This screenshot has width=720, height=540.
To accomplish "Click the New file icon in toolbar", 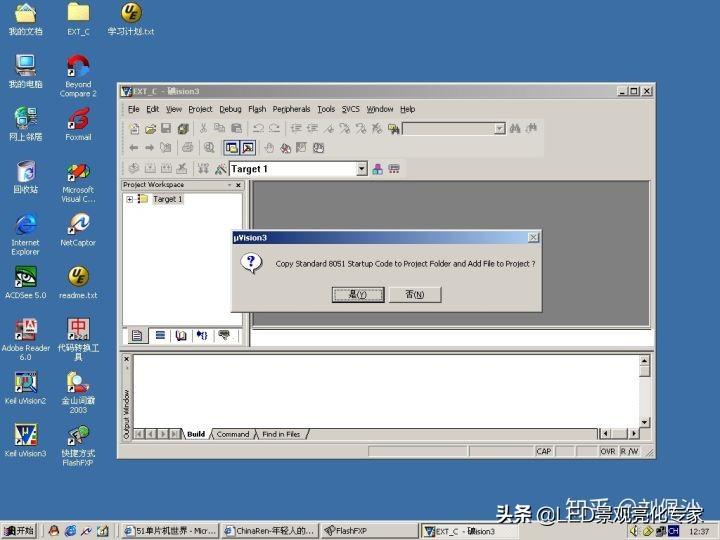I will pyautogui.click(x=135, y=129).
